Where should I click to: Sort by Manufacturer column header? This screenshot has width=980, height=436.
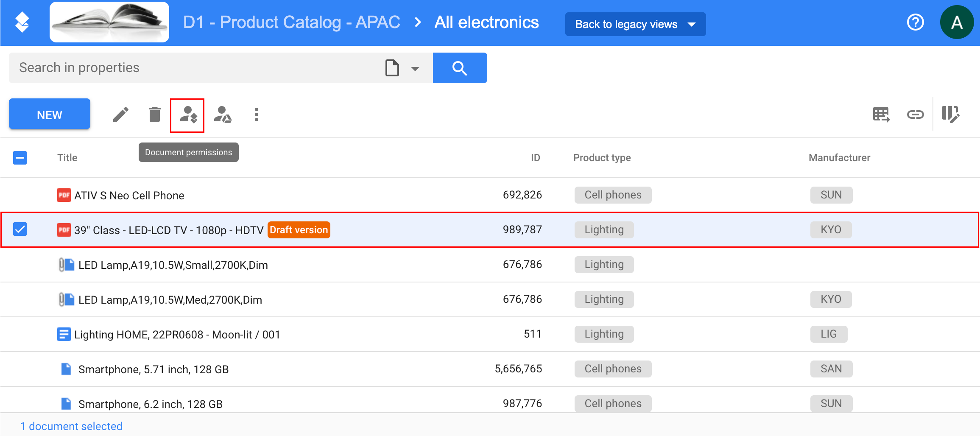click(839, 158)
